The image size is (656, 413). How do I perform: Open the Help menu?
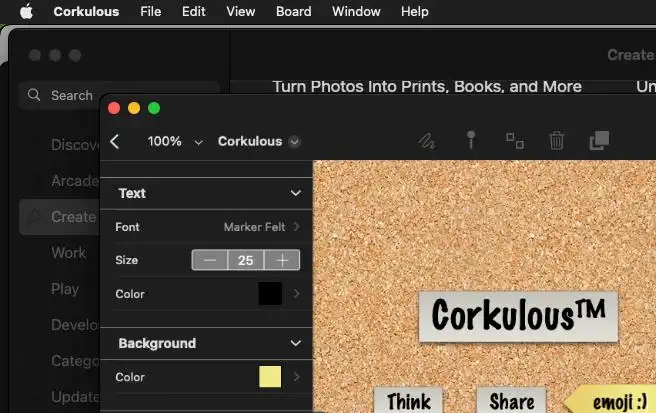coord(415,11)
